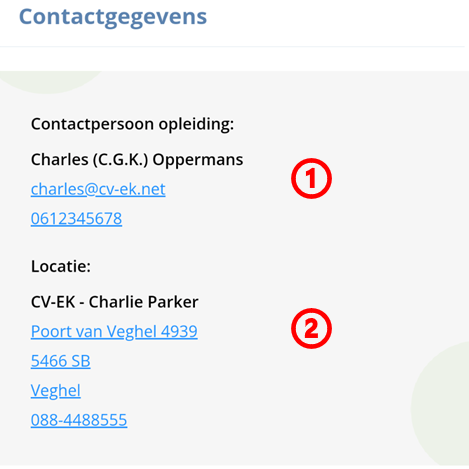Open the Poort van Veghel 4939 address link
Image resolution: width=469 pixels, height=469 pixels.
pos(114,331)
